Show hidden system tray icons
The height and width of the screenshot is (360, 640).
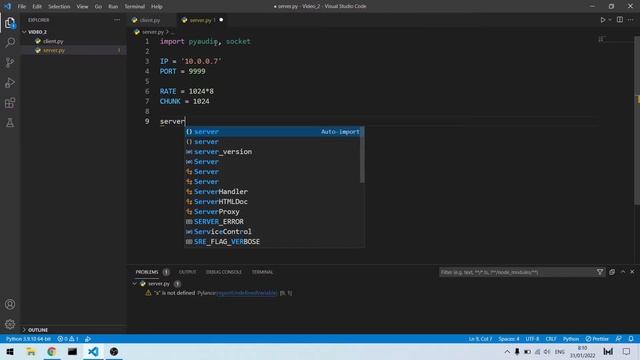[507, 351]
